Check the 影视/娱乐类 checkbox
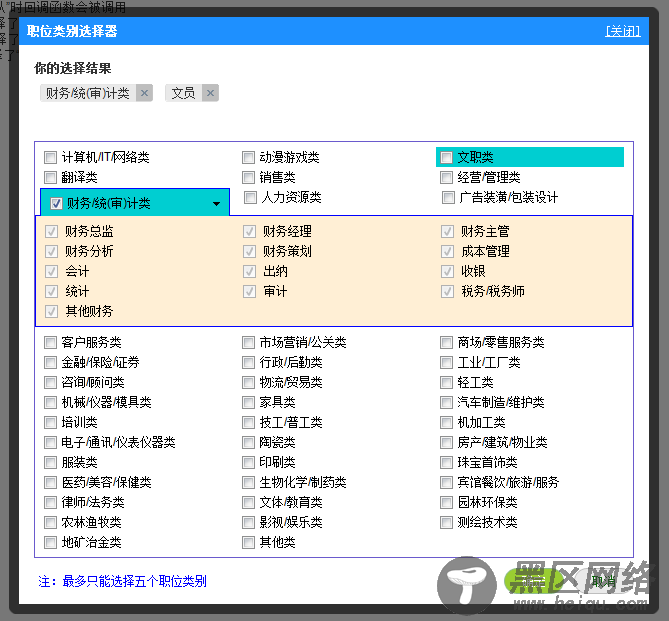Image resolution: width=669 pixels, height=621 pixels. (x=248, y=522)
